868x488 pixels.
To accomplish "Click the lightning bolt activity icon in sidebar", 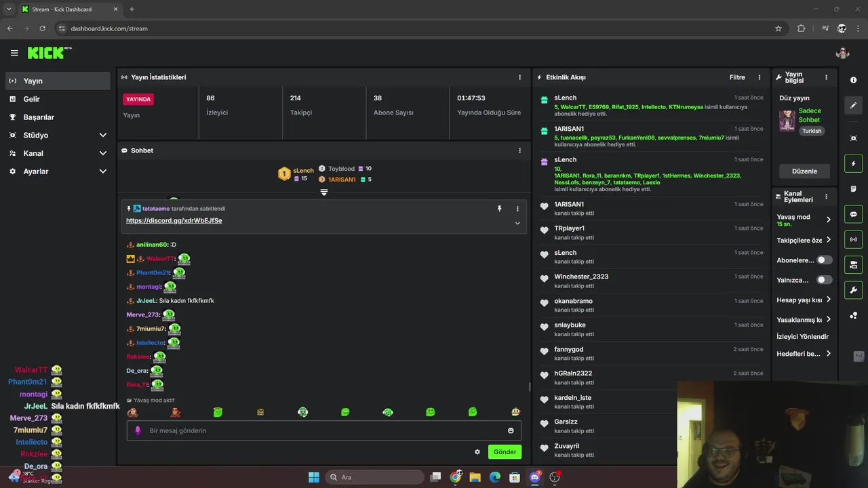I will coord(853,163).
